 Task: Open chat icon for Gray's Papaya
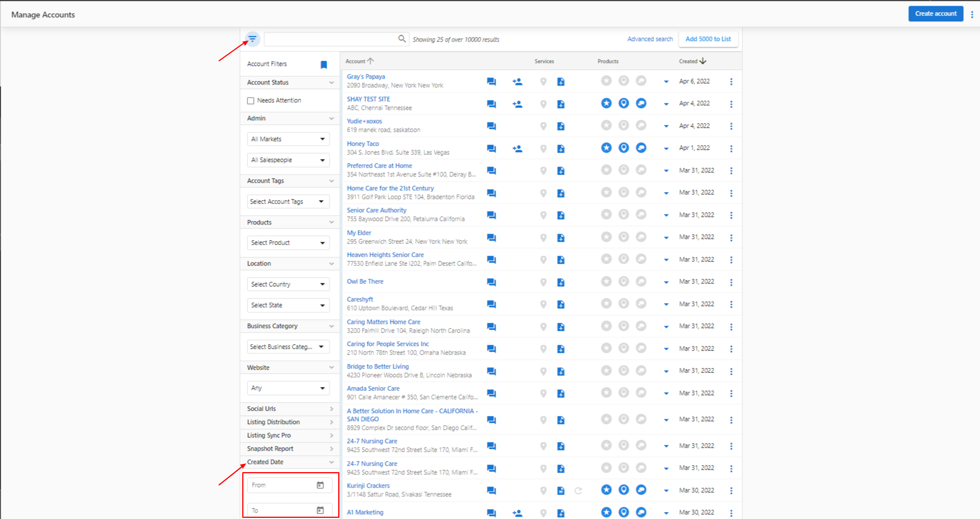[491, 82]
